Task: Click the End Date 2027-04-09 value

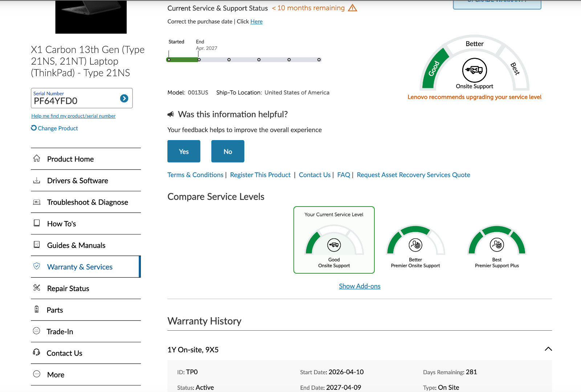Action: [344, 387]
